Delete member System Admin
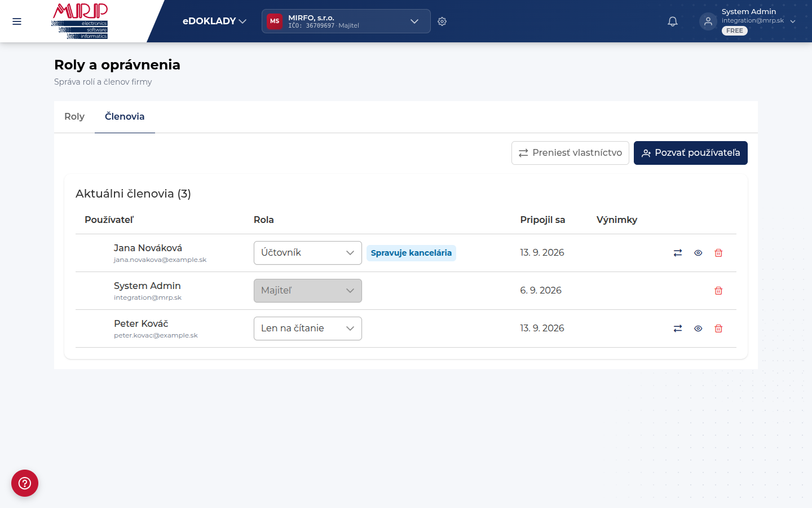812x508 pixels. point(718,291)
